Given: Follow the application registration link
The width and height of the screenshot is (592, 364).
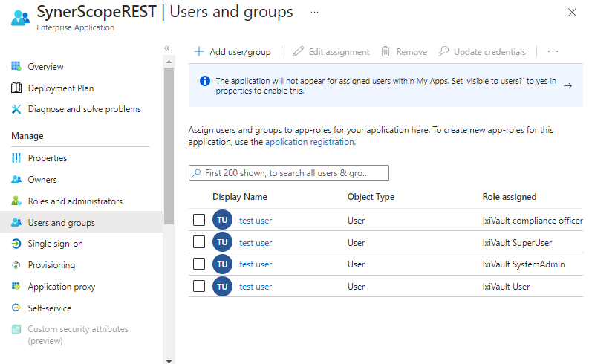Looking at the screenshot, I should (x=310, y=142).
